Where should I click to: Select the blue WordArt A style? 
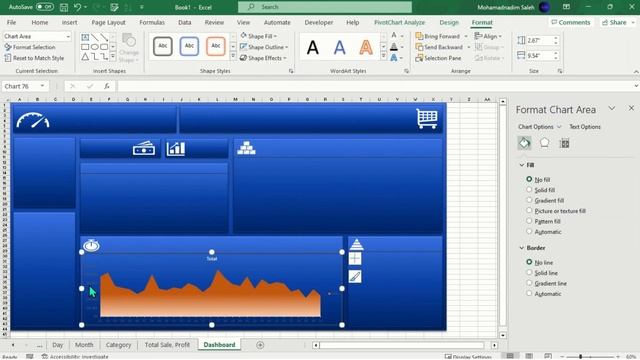(x=339, y=47)
